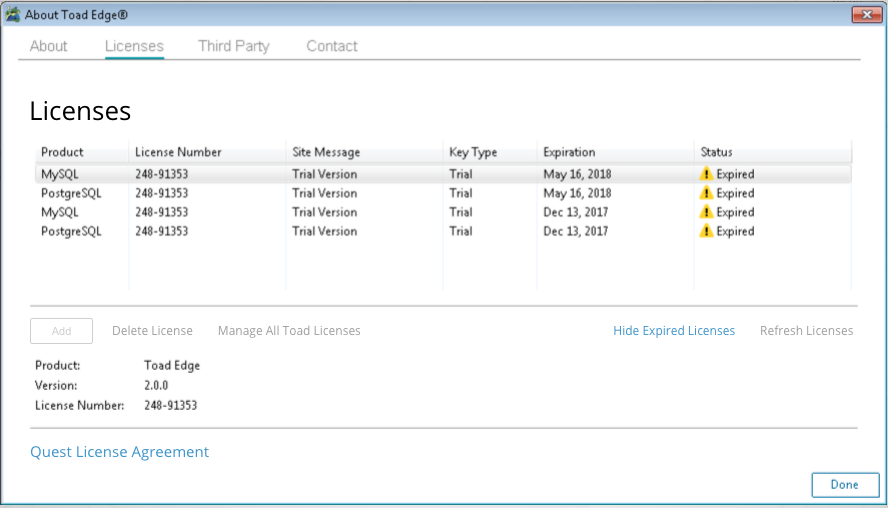Screen dimensions: 888x508
Task: Switch to the About tab
Action: click(x=49, y=46)
